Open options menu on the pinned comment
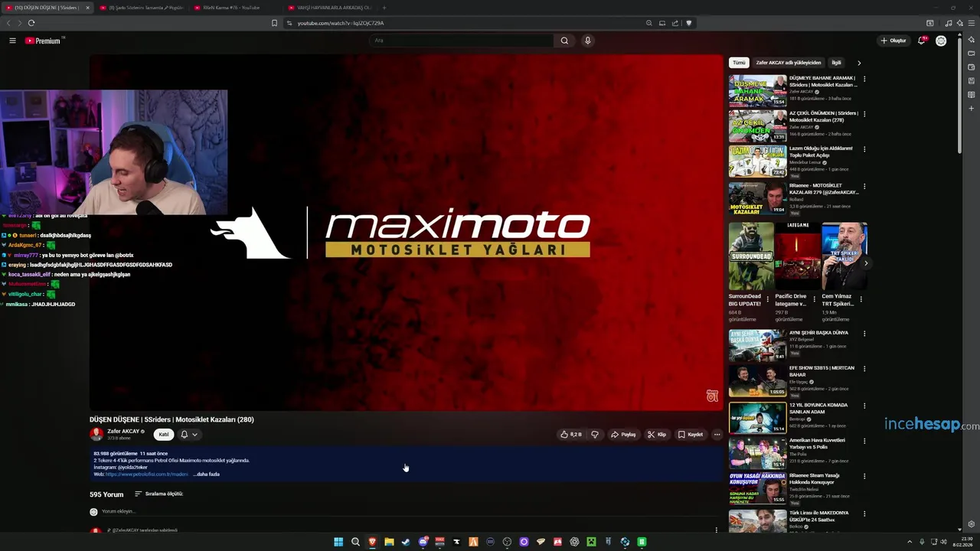Image resolution: width=980 pixels, height=551 pixels. (x=717, y=530)
